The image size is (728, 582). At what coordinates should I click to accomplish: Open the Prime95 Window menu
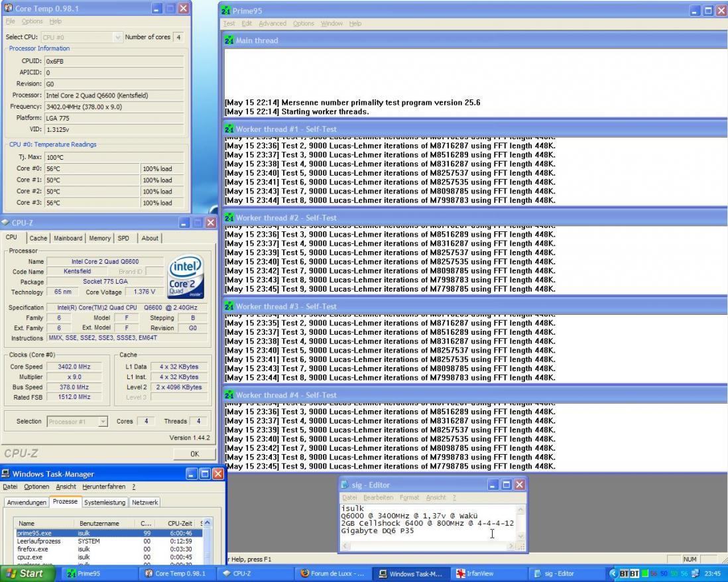[332, 23]
